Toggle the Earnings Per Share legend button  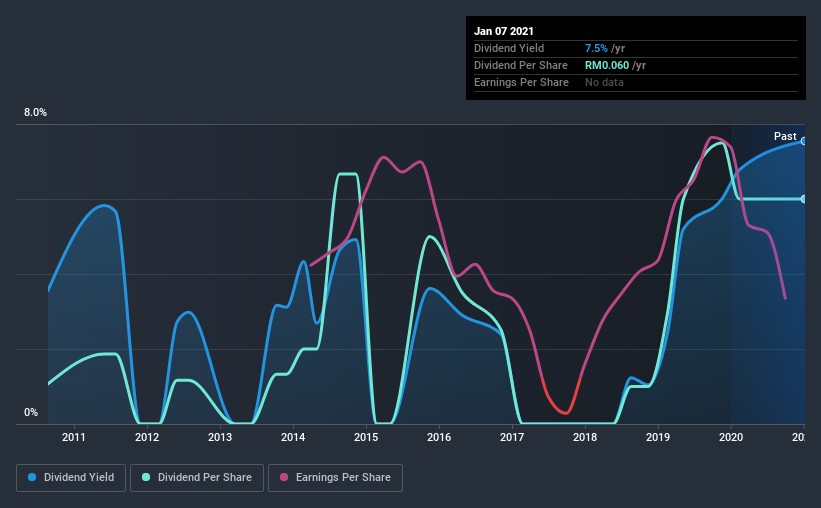[335, 478]
